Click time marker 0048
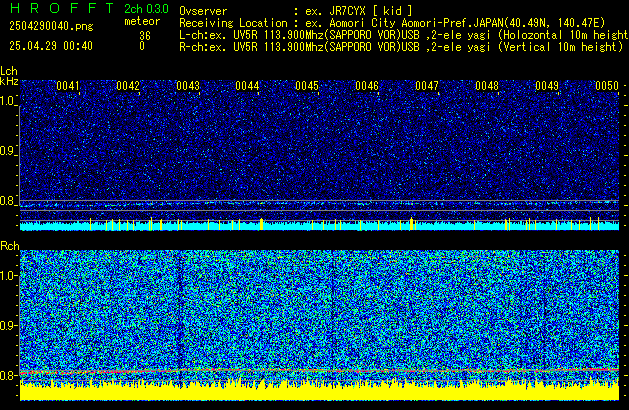The image size is (629, 410). (x=487, y=86)
